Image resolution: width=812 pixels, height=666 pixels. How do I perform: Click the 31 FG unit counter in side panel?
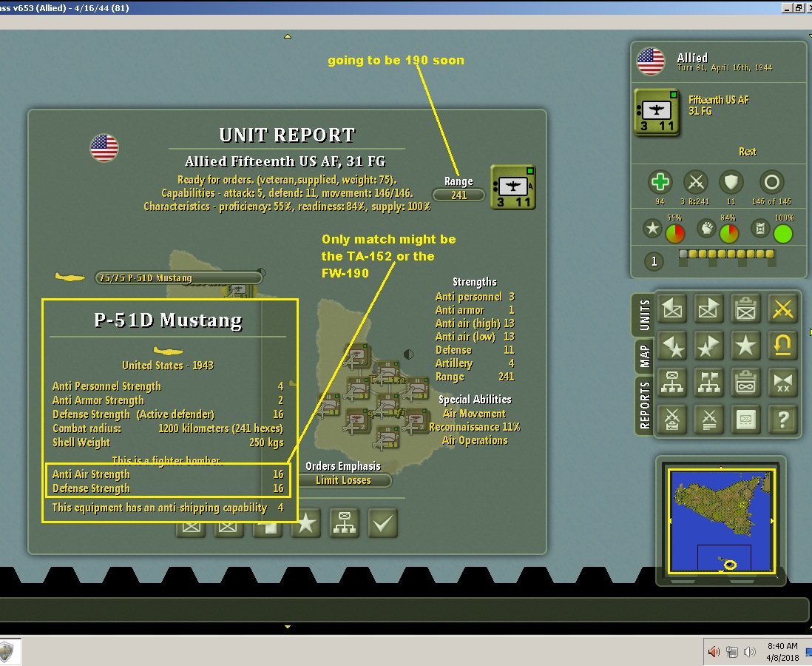[657, 112]
